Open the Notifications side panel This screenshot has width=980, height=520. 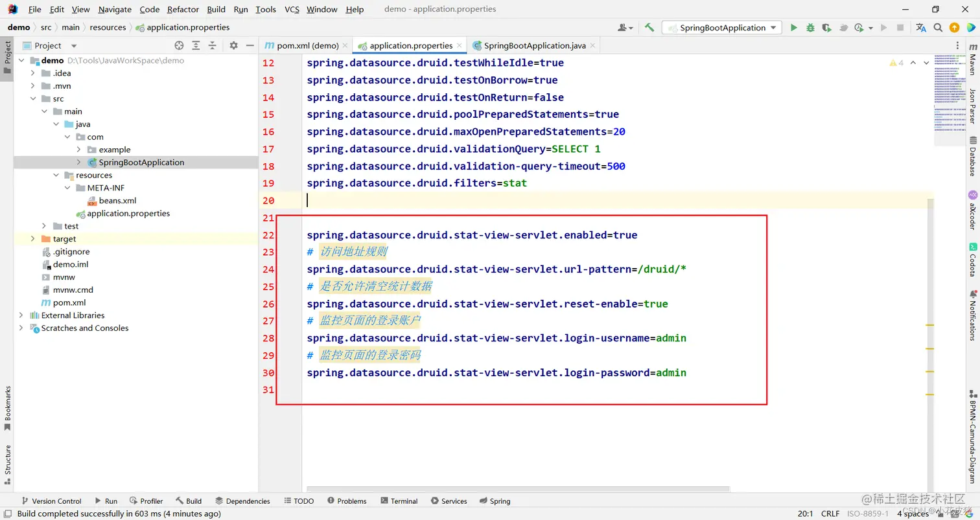point(972,315)
